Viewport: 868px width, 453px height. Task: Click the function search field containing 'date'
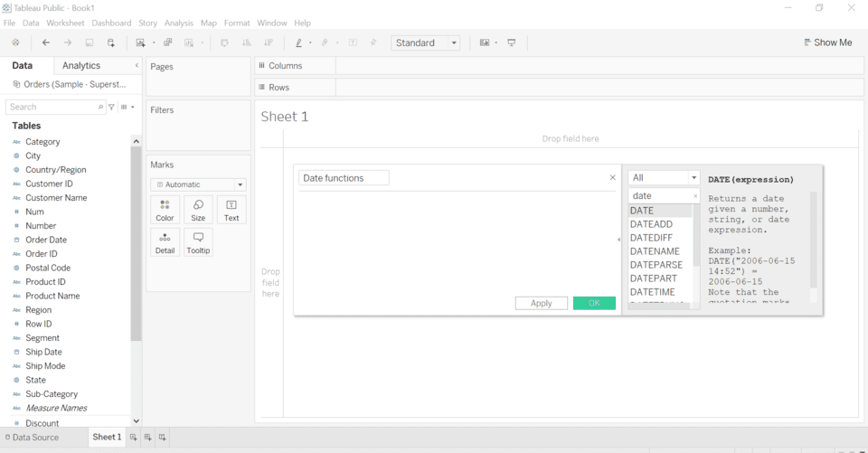(x=664, y=195)
